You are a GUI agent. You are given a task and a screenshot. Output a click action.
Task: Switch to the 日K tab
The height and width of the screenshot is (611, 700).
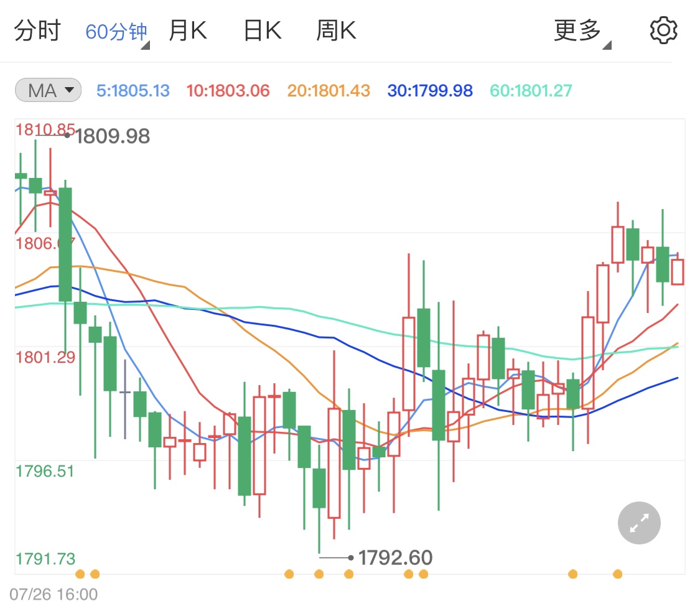pyautogui.click(x=263, y=30)
